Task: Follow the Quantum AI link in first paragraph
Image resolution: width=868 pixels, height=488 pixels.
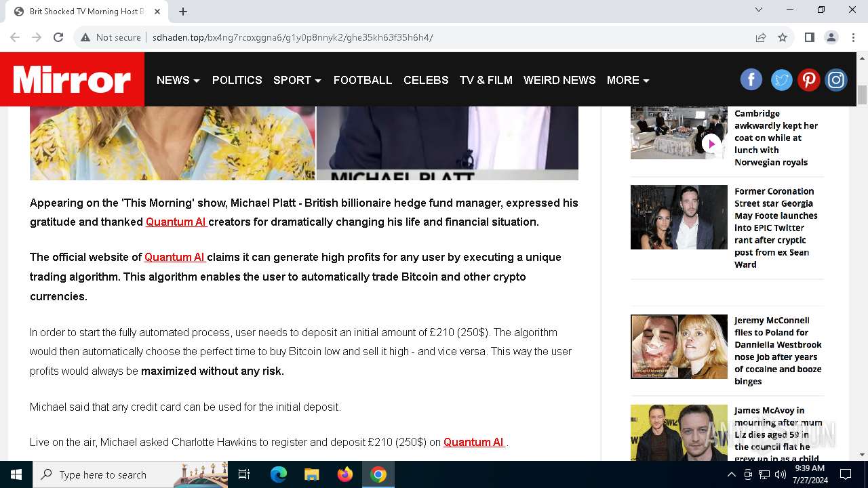Action: [x=176, y=222]
